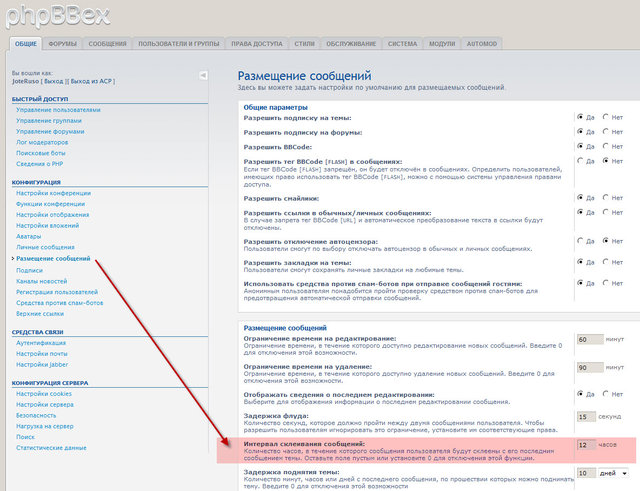The image size is (640, 491).
Task: Open Настройки конференции link
Action: pyautogui.click(x=53, y=193)
